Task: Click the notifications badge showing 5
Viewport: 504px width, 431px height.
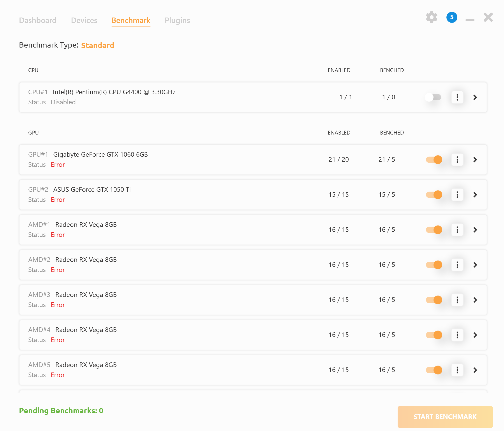Action: pos(452,17)
